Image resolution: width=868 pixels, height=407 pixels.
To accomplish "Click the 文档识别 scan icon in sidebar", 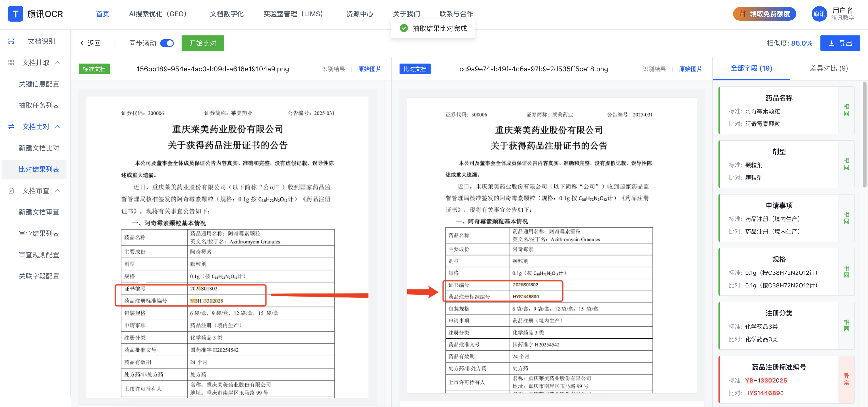I will click(11, 41).
